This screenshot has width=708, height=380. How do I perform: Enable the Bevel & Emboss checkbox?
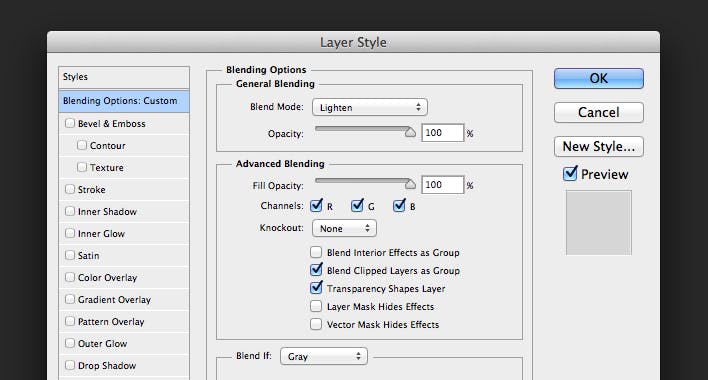(x=70, y=123)
